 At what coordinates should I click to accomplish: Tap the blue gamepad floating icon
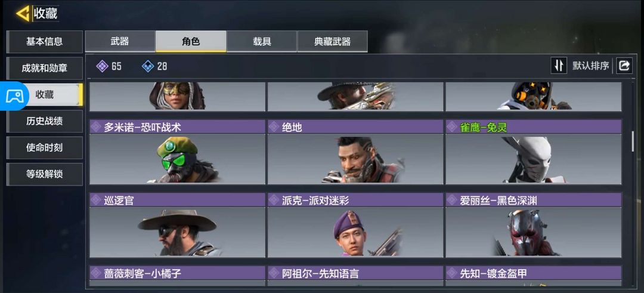coord(14,95)
